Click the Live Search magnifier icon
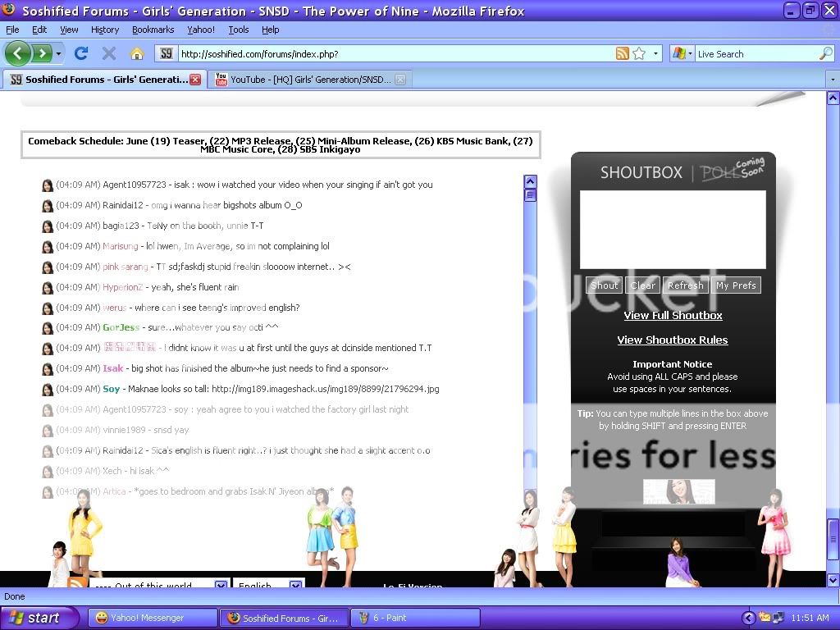The height and width of the screenshot is (630, 840). tap(825, 53)
